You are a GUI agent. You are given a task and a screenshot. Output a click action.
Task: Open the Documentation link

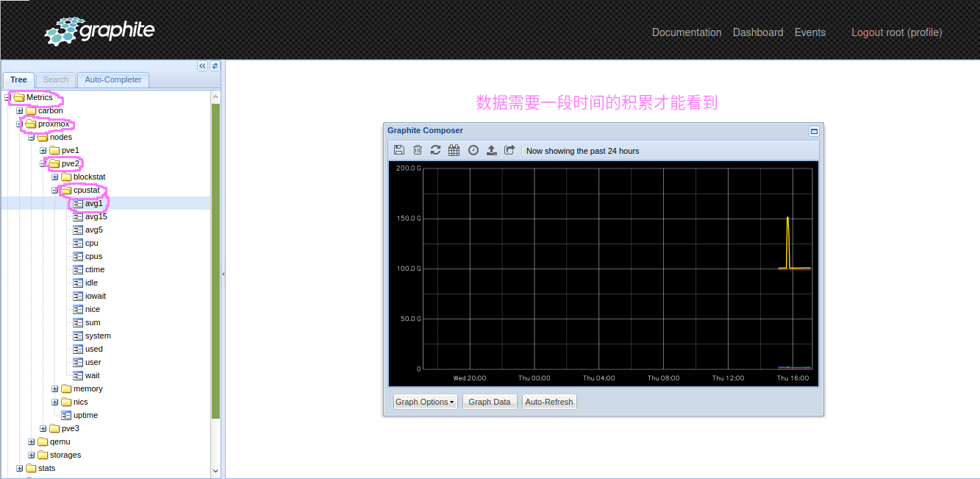(687, 32)
